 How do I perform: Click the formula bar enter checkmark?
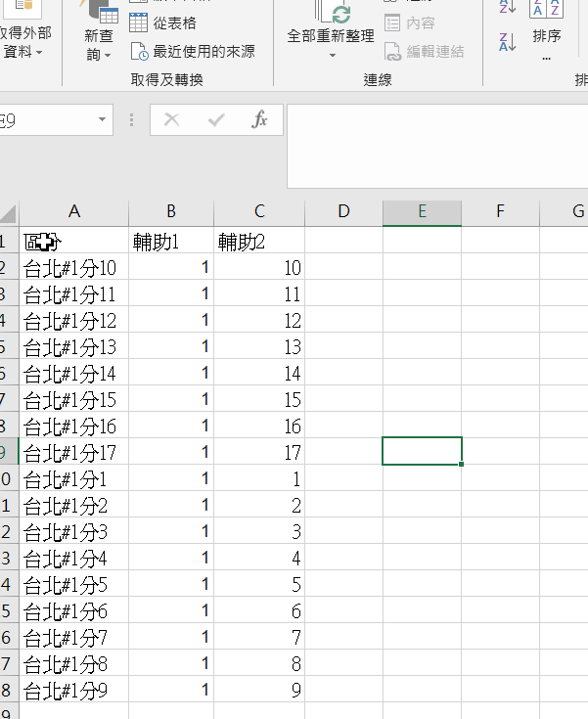click(216, 120)
